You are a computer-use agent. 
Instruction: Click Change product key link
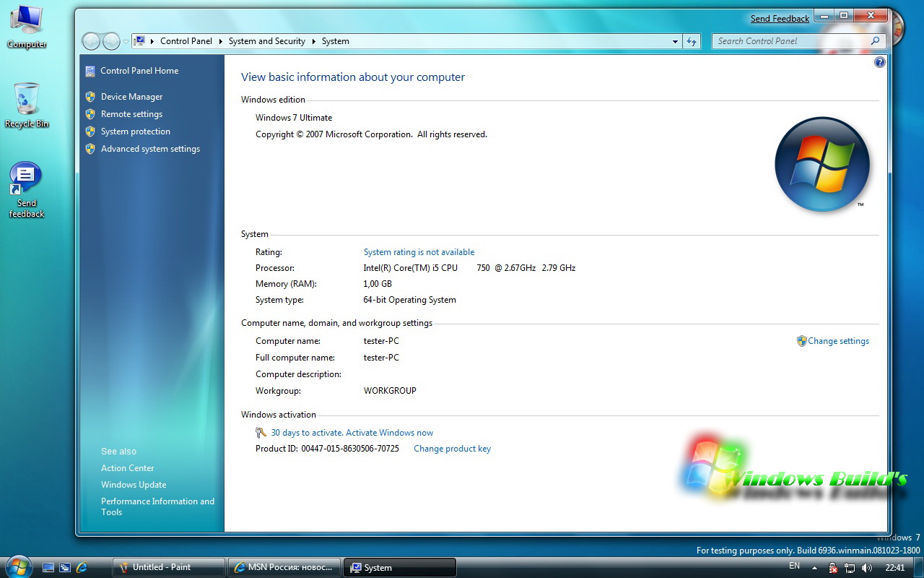coord(452,449)
